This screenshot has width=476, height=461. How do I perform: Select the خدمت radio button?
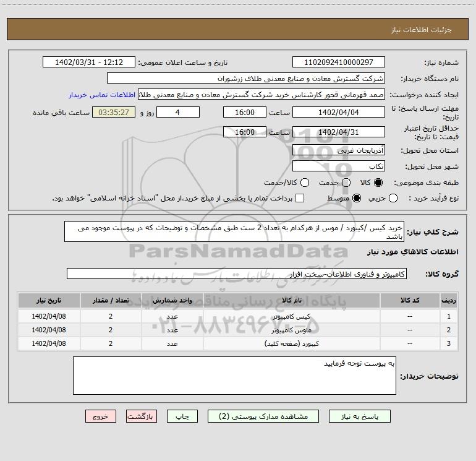point(346,183)
